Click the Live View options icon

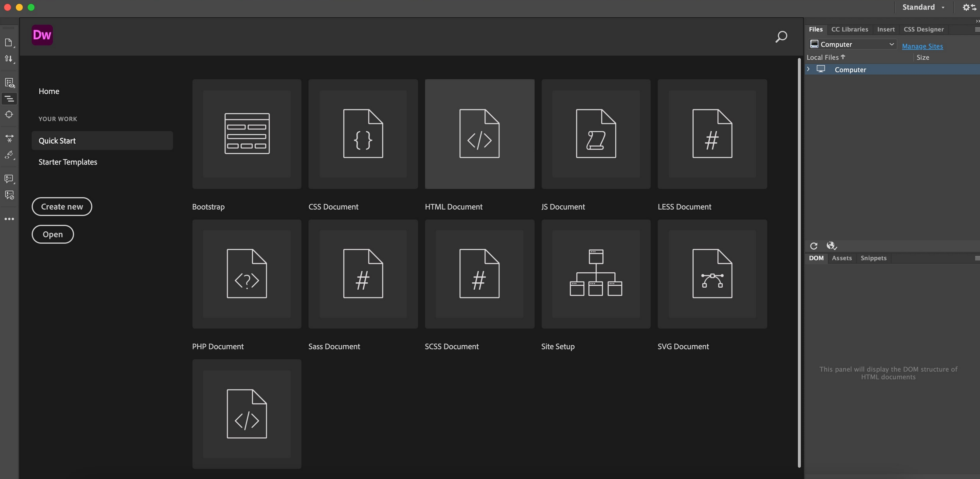(x=9, y=83)
